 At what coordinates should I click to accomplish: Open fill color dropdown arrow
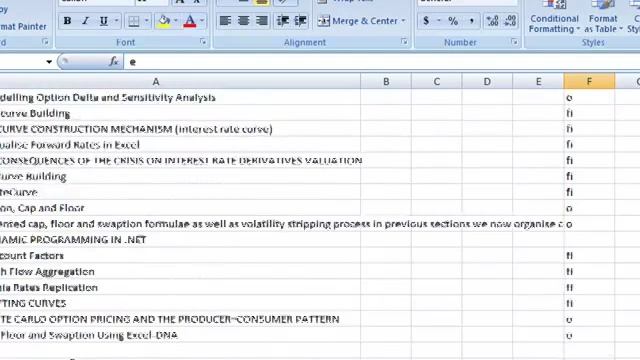pyautogui.click(x=176, y=21)
